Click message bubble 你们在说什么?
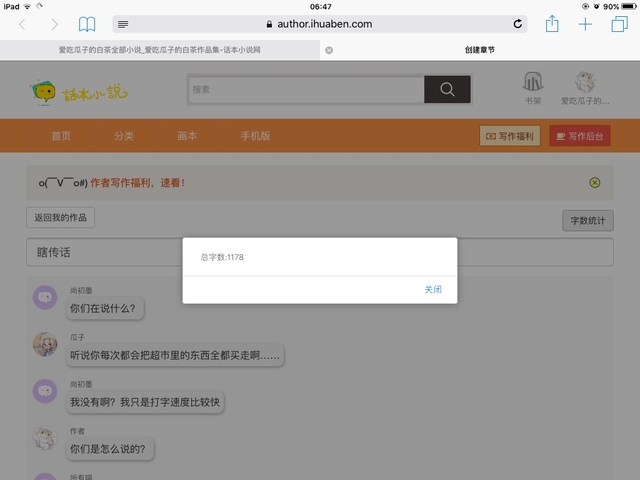This screenshot has height=480, width=640. (x=105, y=308)
